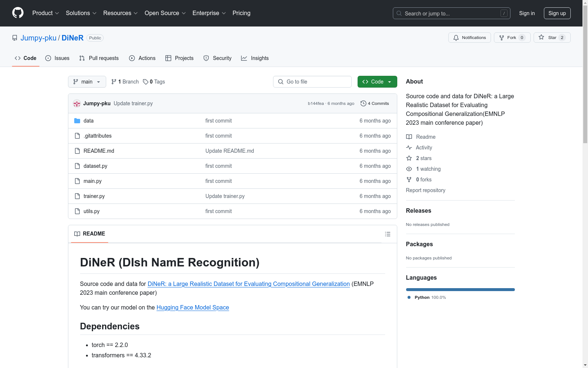588x368 pixels.
Task: Click the Notifications bell button
Action: click(x=469, y=38)
